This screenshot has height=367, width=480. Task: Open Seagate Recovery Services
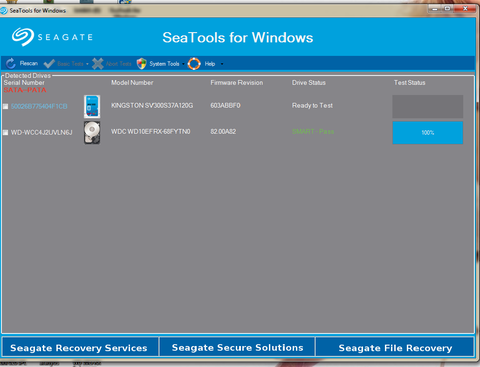80,347
